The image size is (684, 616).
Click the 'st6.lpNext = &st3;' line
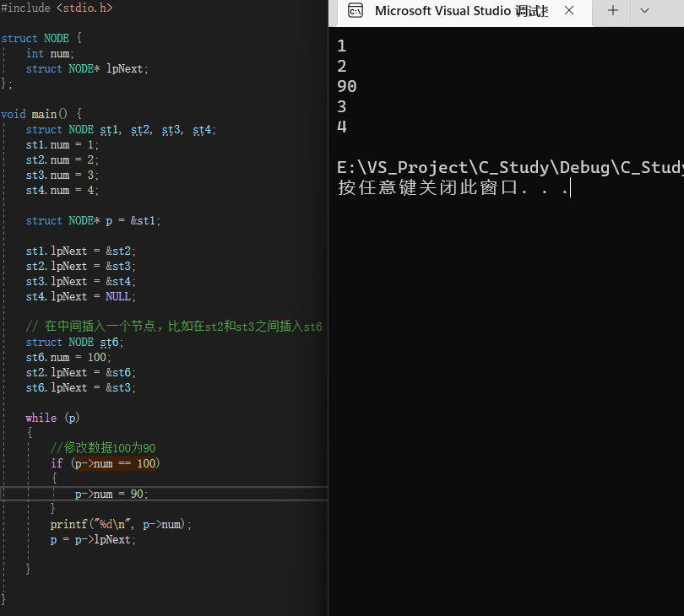point(81,388)
